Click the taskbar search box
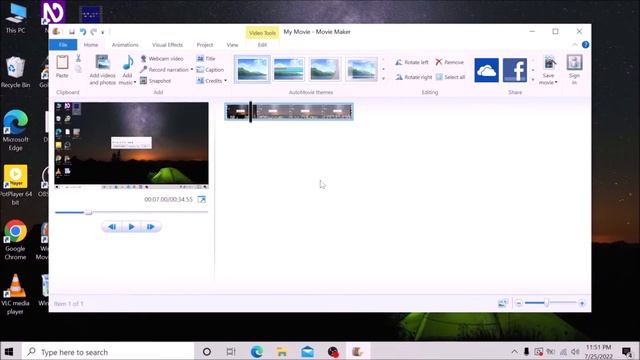This screenshot has height=360, width=640. coord(108,351)
